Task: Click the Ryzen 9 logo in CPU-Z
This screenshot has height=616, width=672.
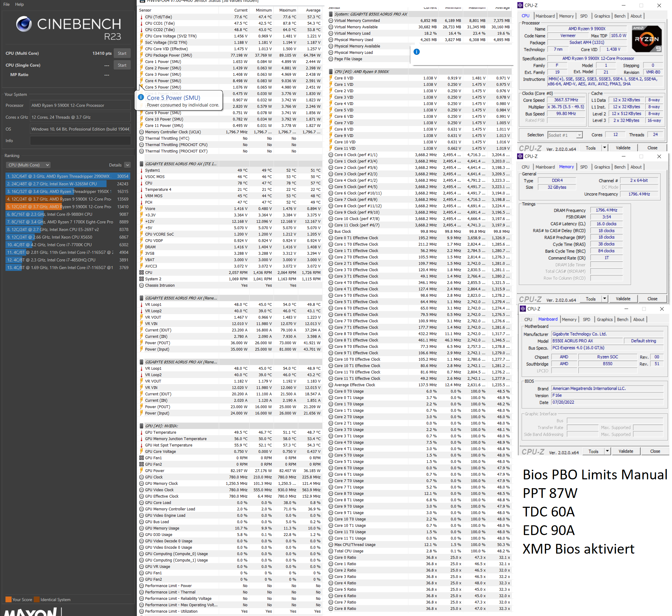Action: 646,39
